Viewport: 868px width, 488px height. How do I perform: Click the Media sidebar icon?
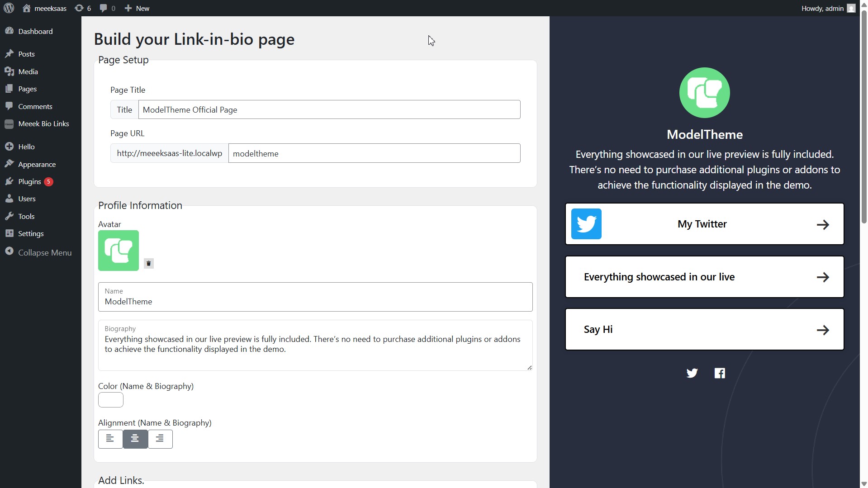(x=9, y=71)
